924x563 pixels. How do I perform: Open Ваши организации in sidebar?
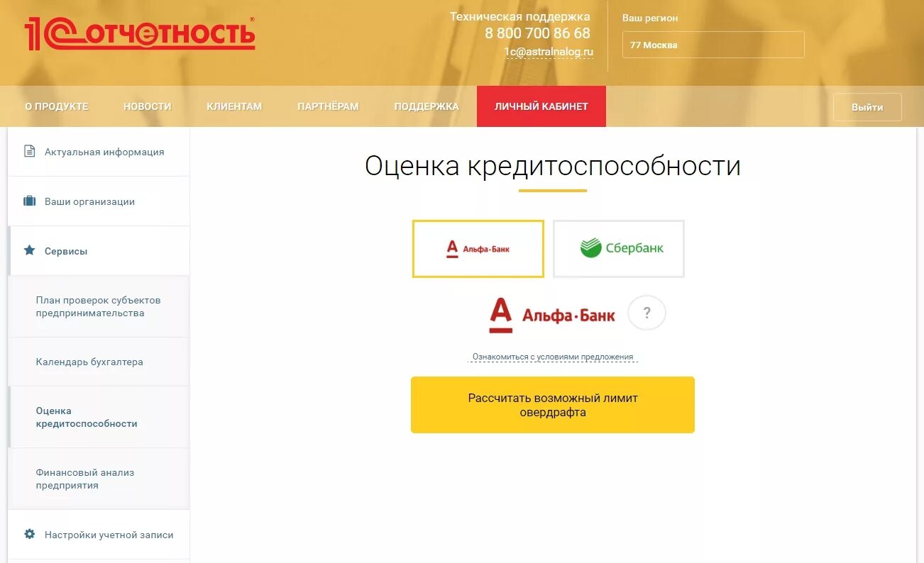[99, 201]
